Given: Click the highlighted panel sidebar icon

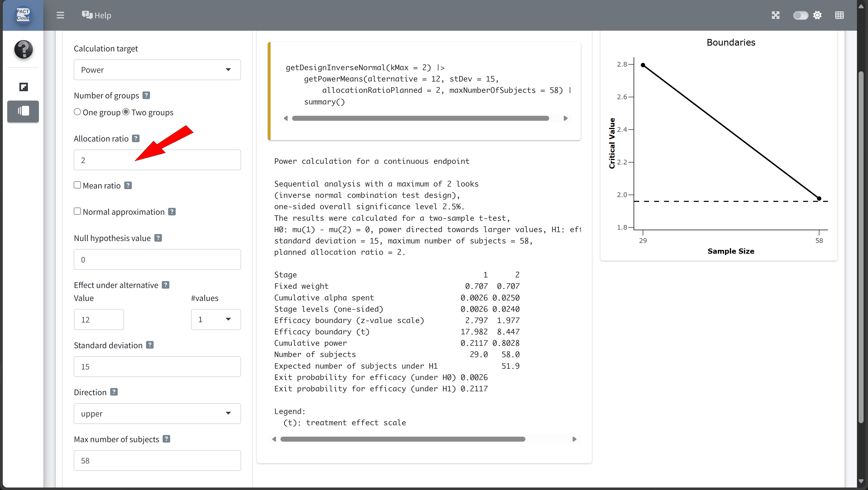Looking at the screenshot, I should [x=23, y=111].
